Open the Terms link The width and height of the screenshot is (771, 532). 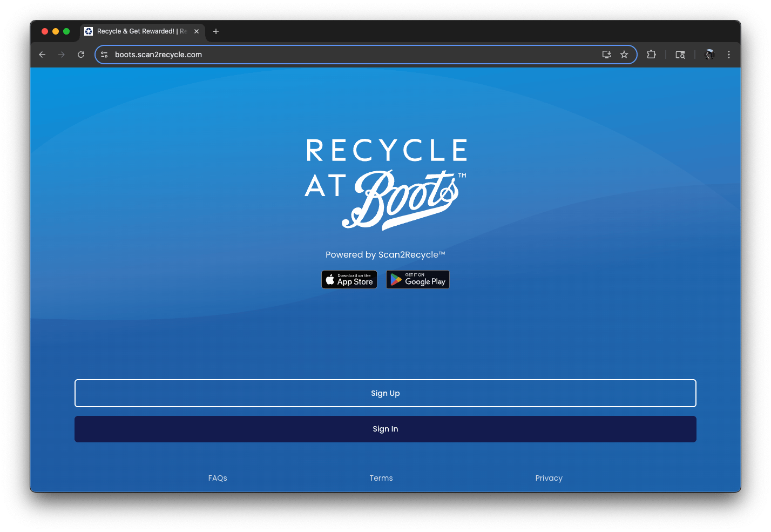pyautogui.click(x=381, y=478)
